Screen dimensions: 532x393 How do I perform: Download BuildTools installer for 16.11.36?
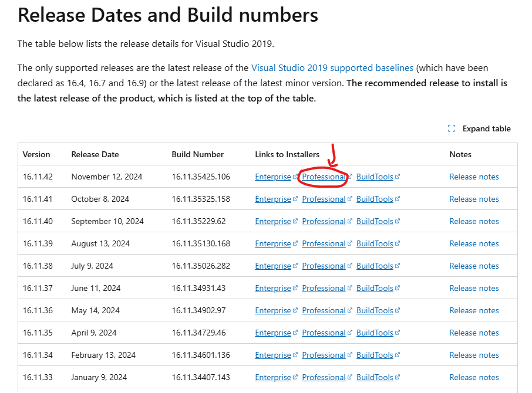tap(375, 311)
